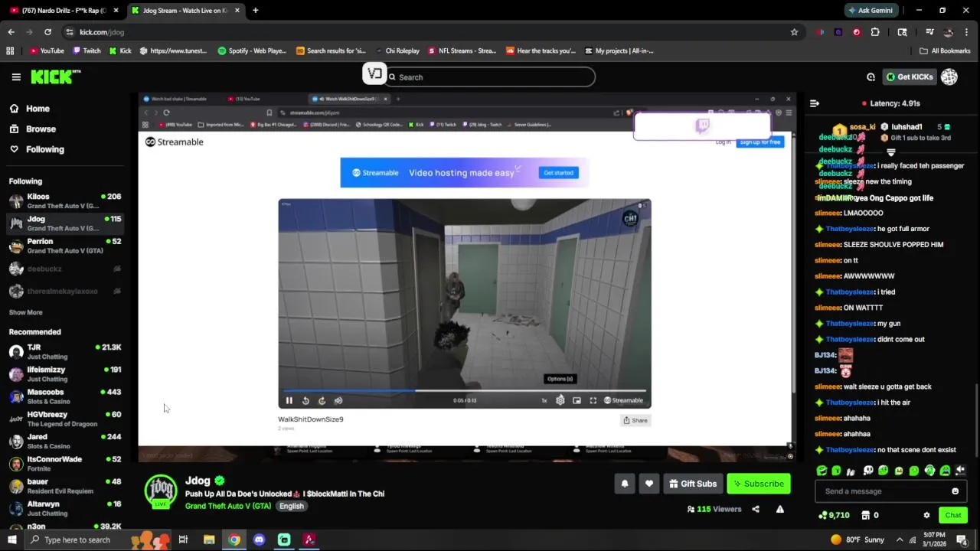Open Jdog channel avatar

coord(161,492)
